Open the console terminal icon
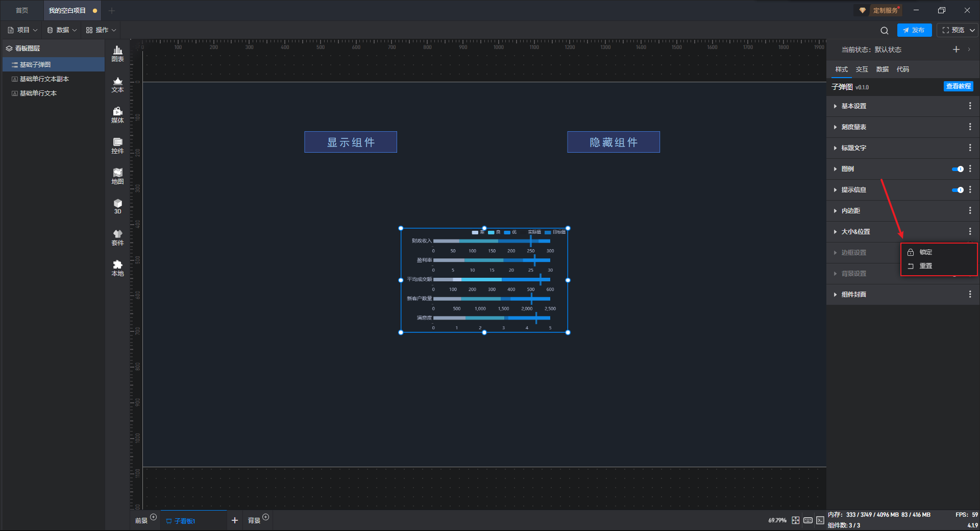Image resolution: width=980 pixels, height=531 pixels. point(820,520)
